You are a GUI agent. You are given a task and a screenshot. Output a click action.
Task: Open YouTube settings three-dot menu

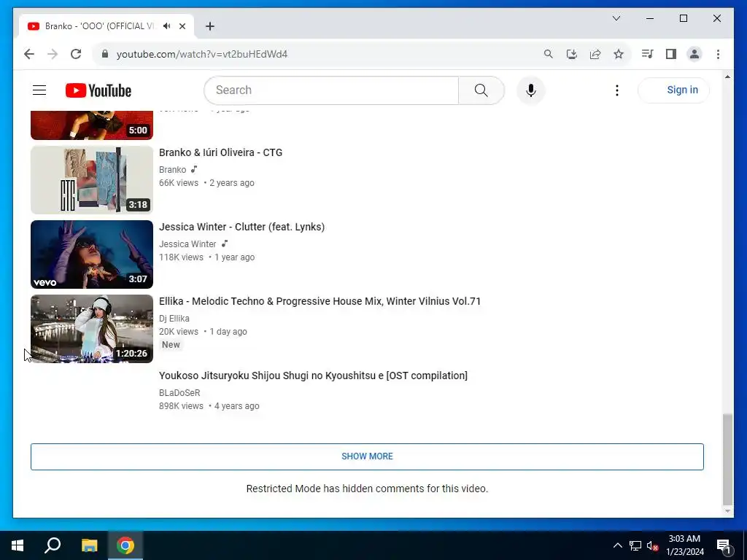click(x=617, y=90)
